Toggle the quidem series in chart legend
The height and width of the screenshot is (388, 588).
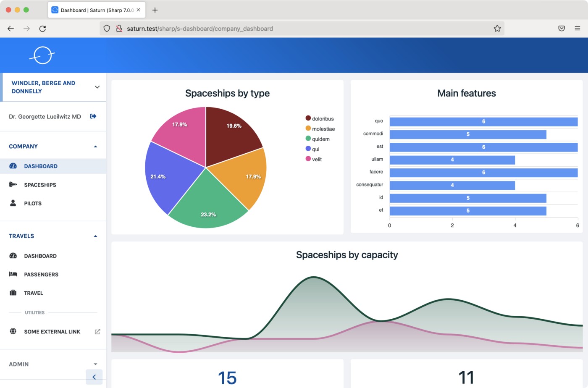[x=318, y=139]
